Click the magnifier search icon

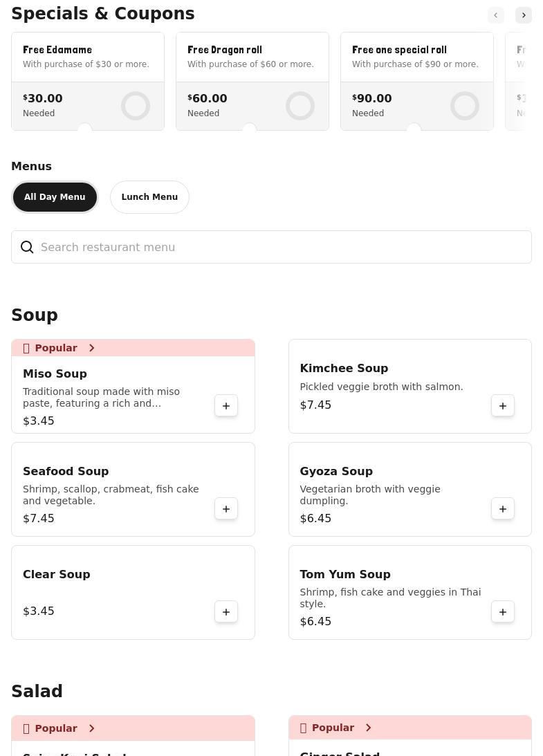pos(27,248)
